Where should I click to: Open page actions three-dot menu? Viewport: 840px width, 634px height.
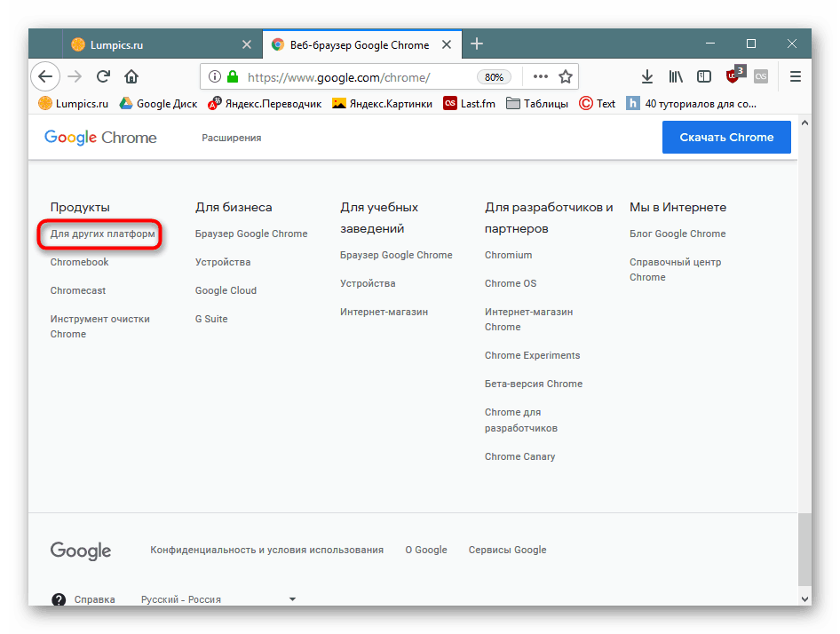[541, 76]
